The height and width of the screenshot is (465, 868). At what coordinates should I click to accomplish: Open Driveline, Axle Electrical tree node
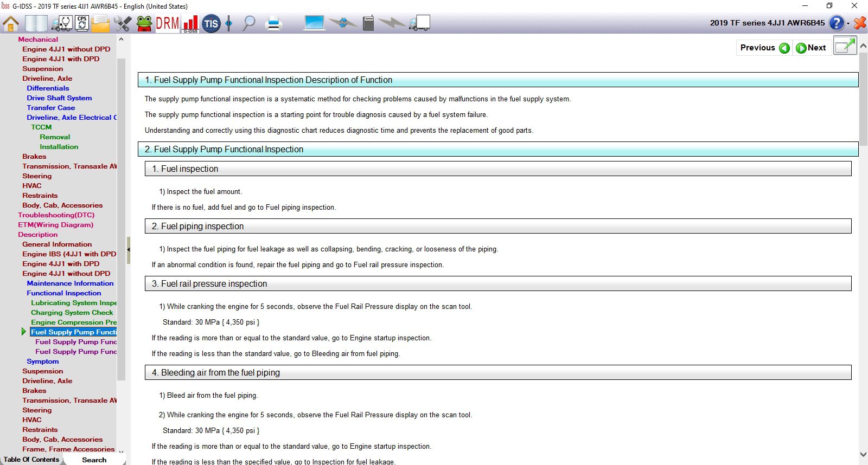point(72,118)
